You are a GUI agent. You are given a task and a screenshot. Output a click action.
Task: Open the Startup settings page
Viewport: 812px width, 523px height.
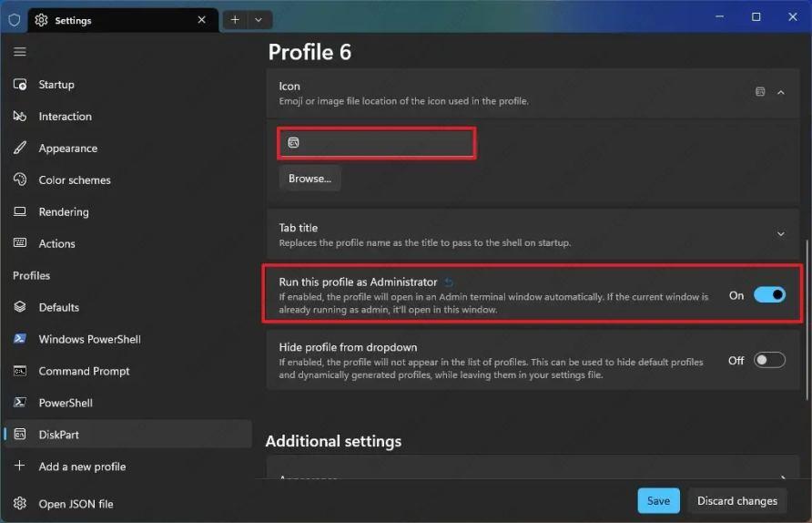point(56,85)
